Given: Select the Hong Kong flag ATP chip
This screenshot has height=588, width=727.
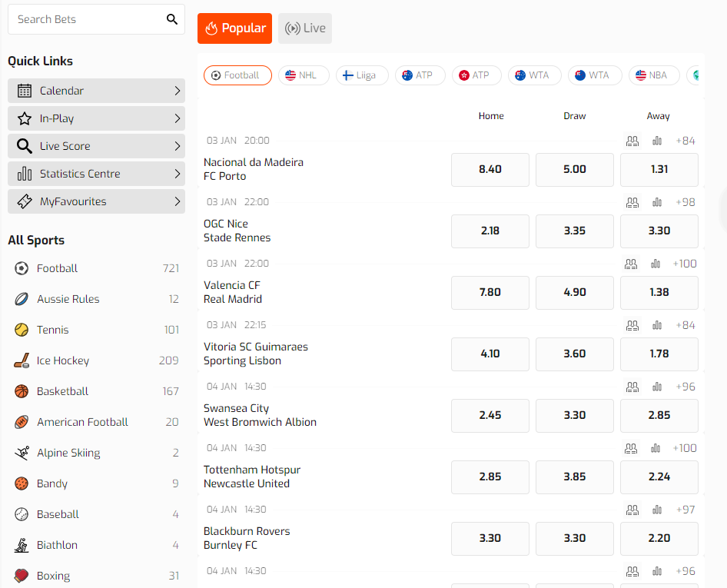Looking at the screenshot, I should (x=476, y=75).
